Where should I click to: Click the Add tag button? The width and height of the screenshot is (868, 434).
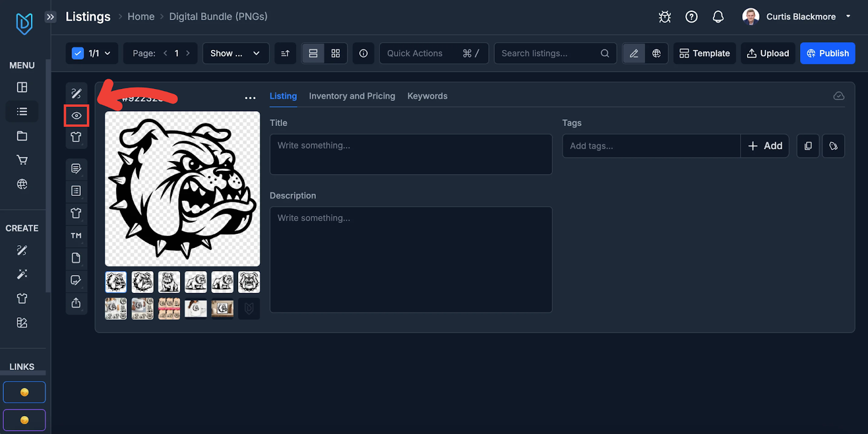click(765, 146)
